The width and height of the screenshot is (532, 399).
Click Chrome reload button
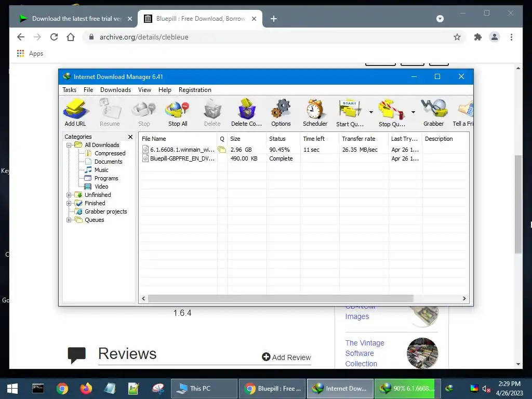54,37
